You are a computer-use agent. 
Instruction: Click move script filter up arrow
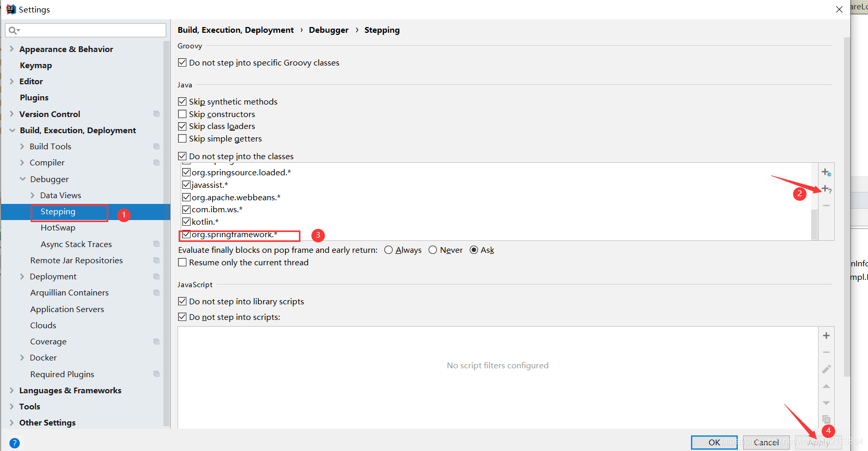tap(826, 386)
